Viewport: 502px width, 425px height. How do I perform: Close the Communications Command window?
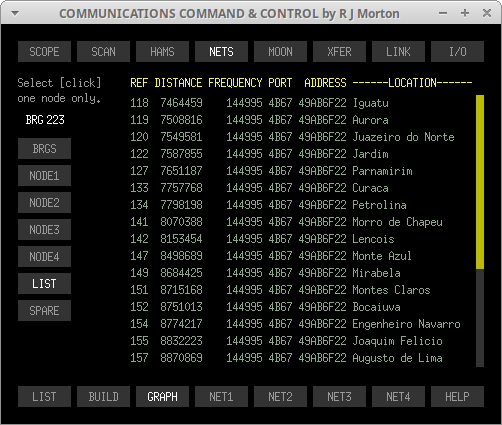click(x=487, y=14)
